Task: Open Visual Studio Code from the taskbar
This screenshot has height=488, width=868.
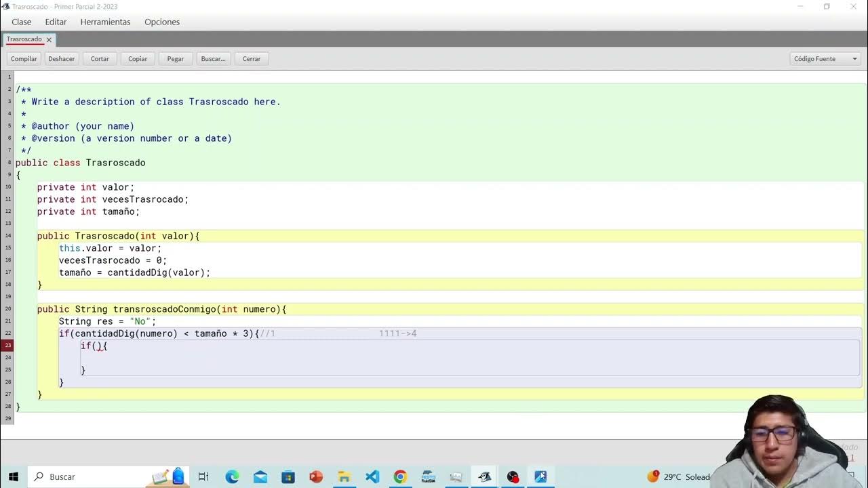Action: pos(372,476)
